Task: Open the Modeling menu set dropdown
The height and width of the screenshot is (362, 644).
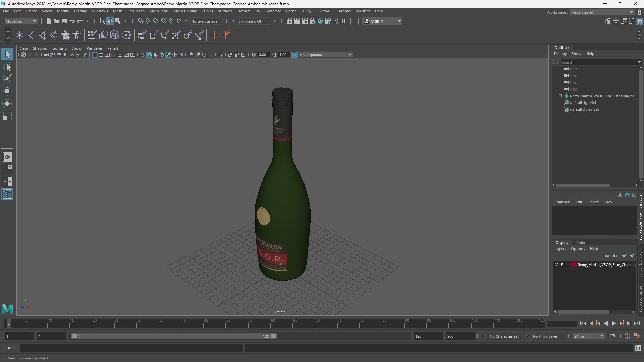Action: (x=21, y=21)
